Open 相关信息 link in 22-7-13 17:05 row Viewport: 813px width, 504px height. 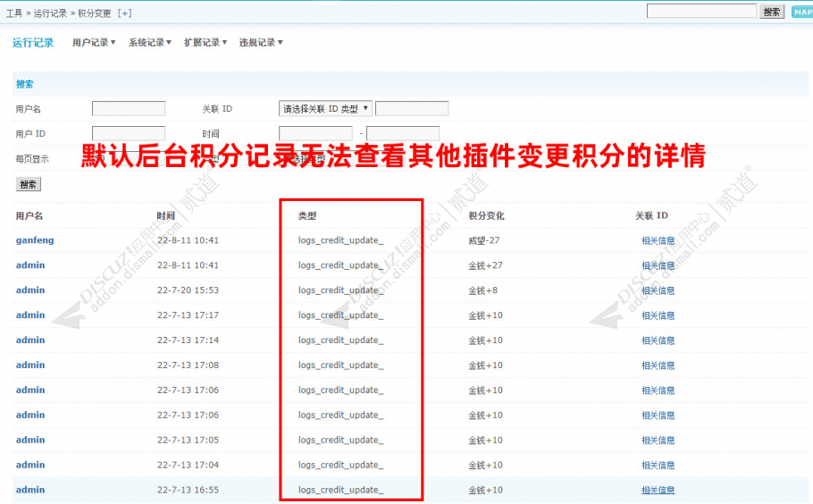click(658, 441)
